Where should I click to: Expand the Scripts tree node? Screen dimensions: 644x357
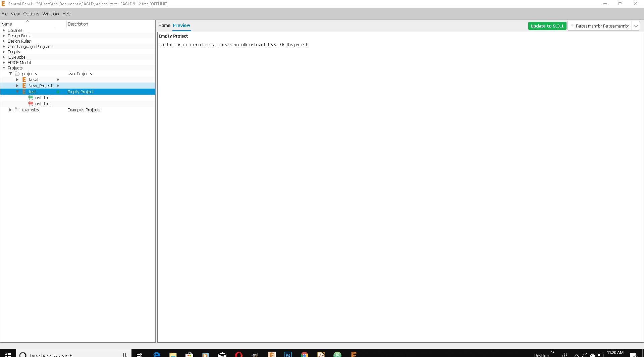[4, 52]
